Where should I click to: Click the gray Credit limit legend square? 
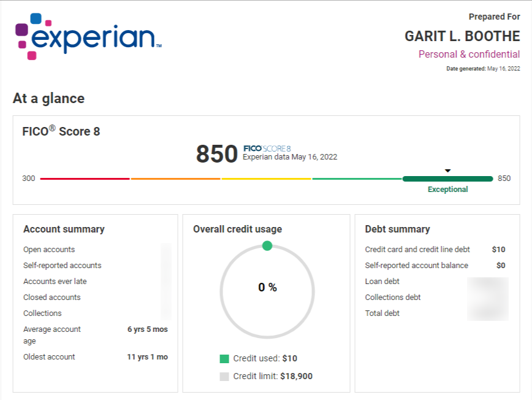click(224, 377)
